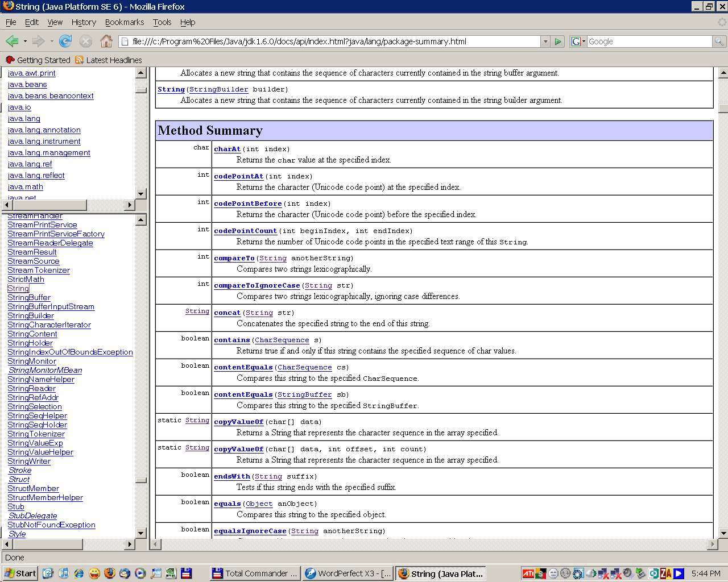728x582 pixels.
Task: Open the equalsIgnoreCase method link
Action: click(250, 531)
